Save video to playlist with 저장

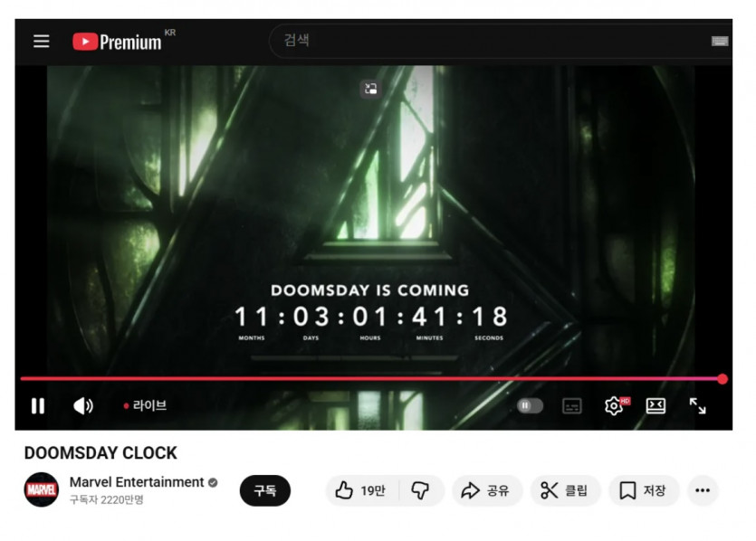644,490
